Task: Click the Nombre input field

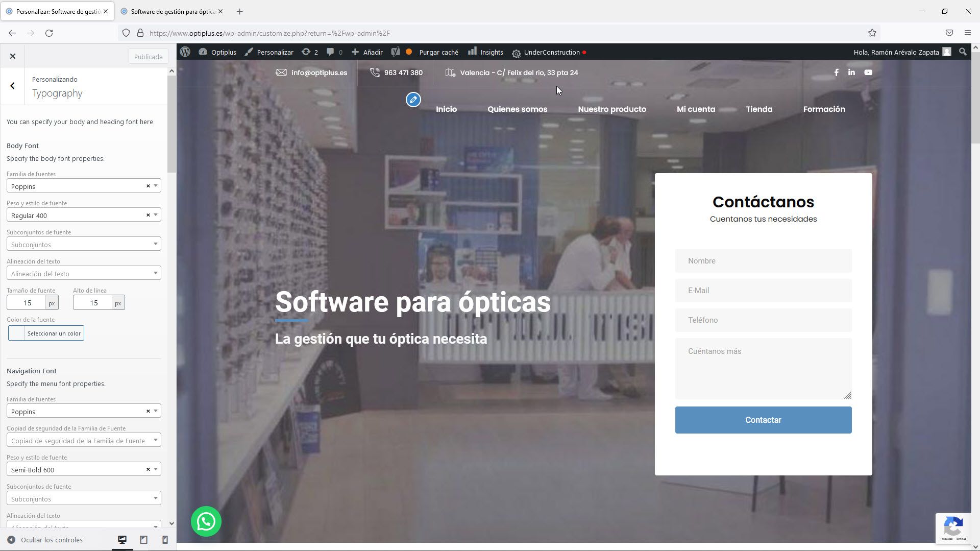Action: tap(763, 261)
